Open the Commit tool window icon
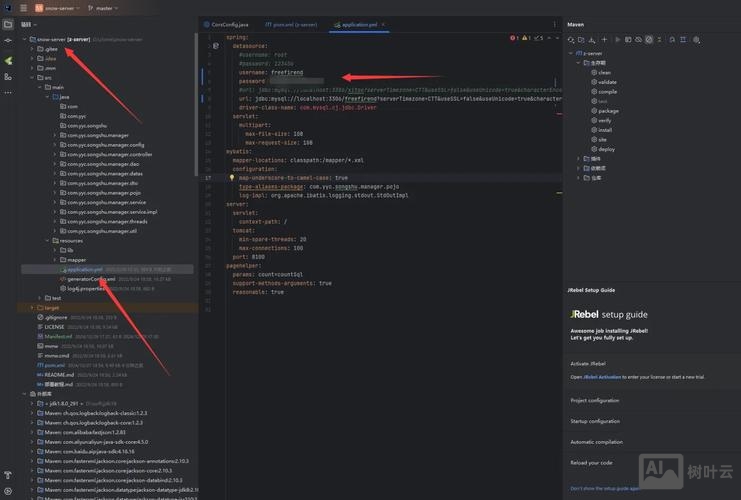Screen dimensions: 741x500 [x=8, y=42]
